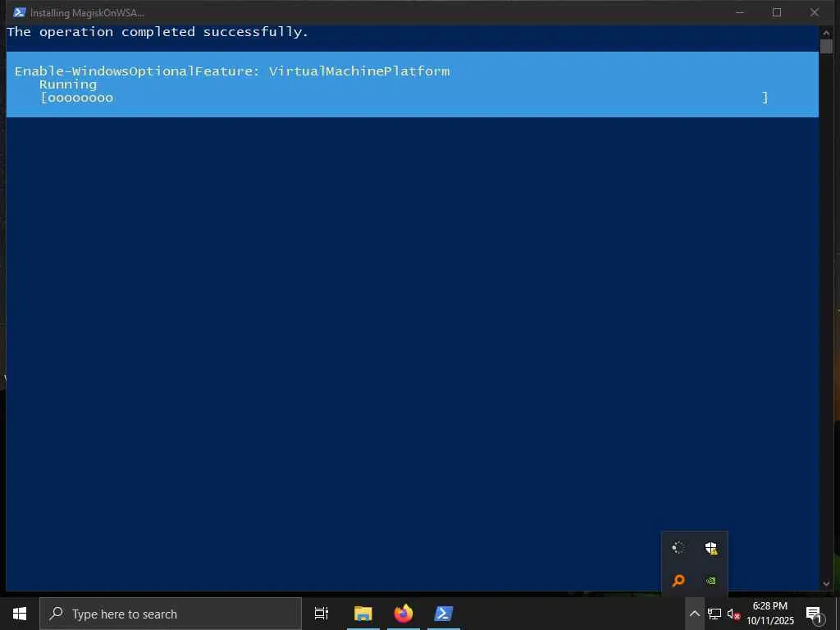Image resolution: width=840 pixels, height=630 pixels.
Task: Maximize the Installing MagiskOnWSA window
Action: click(x=777, y=12)
